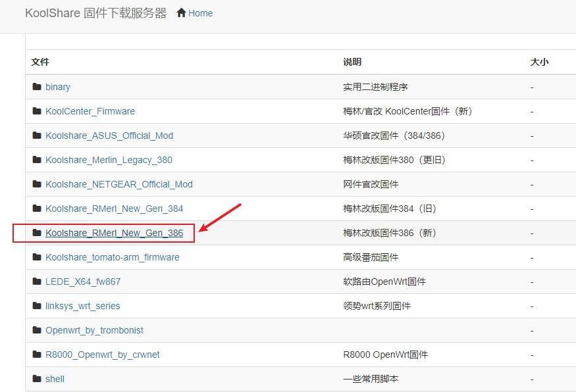Click the house icon next to Home
The image size is (576, 392).
(181, 12)
